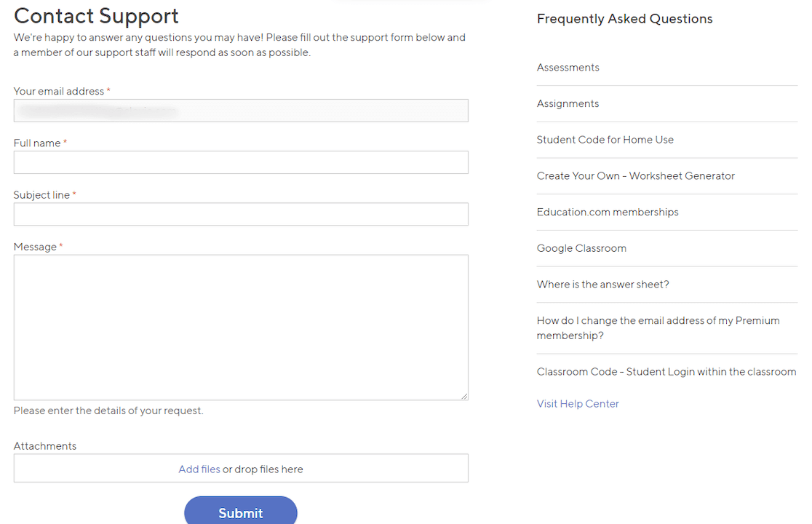The image size is (812, 524).
Task: Open the Google Classroom FAQ article
Action: pyautogui.click(x=581, y=247)
